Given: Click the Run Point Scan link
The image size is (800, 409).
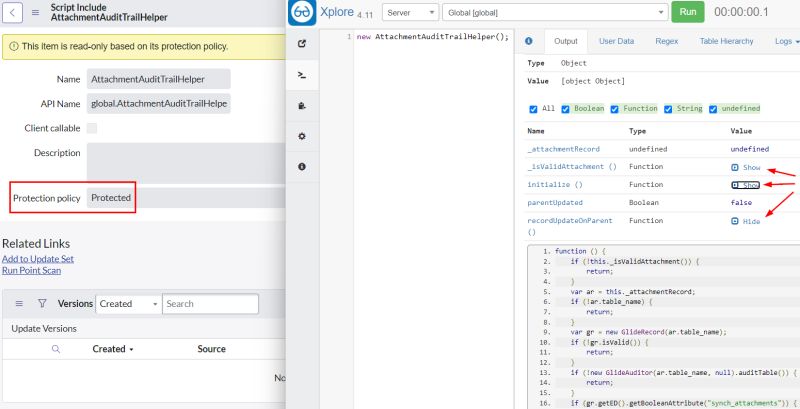Looking at the screenshot, I should pyautogui.click(x=32, y=271).
